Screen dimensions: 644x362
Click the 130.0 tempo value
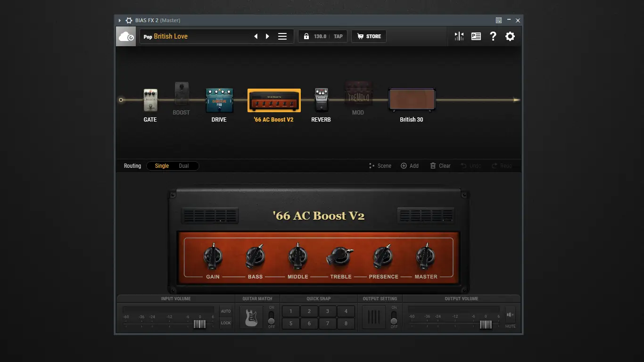click(x=320, y=36)
